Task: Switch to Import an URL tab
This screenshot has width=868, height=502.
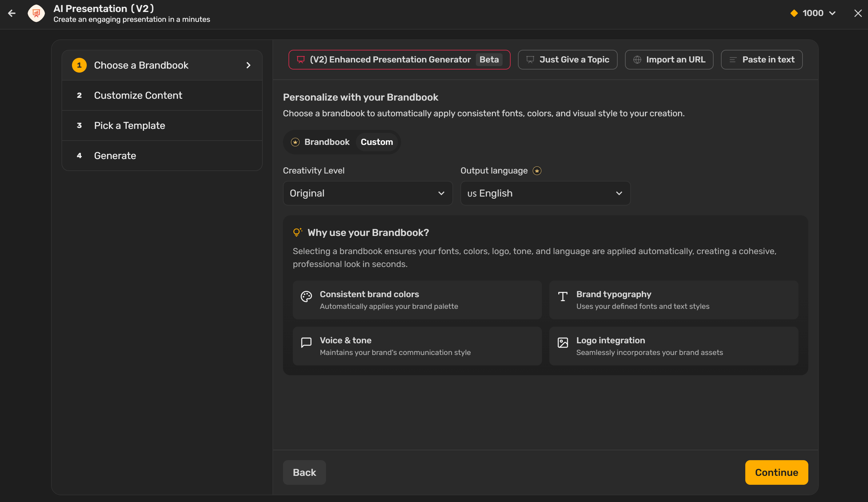Action: 669,60
